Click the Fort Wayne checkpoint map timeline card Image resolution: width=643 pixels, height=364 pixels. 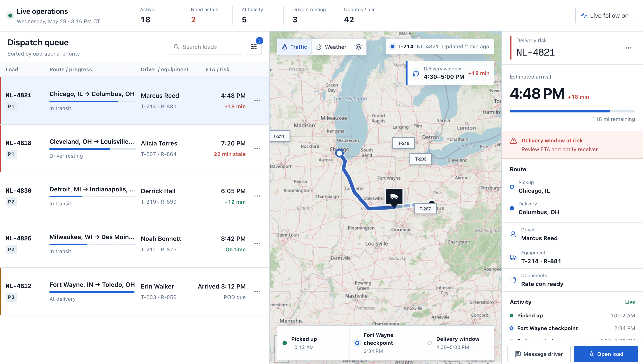386,343
